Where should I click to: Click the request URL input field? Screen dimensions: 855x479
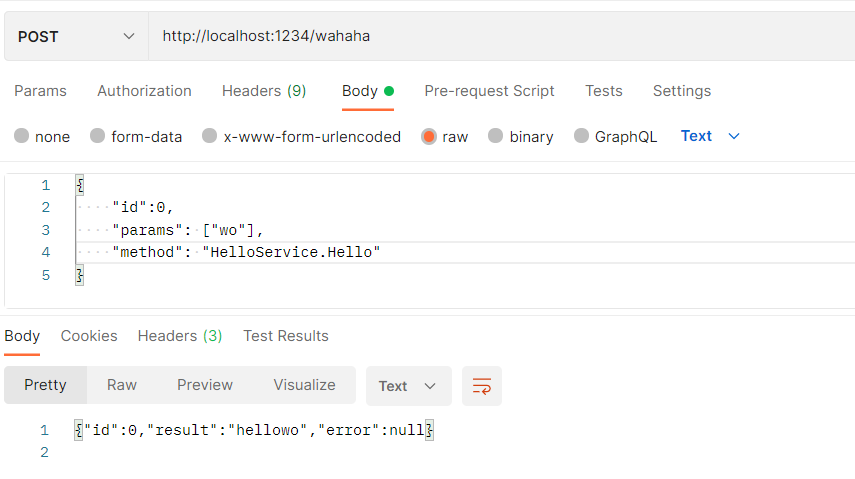tap(500, 37)
